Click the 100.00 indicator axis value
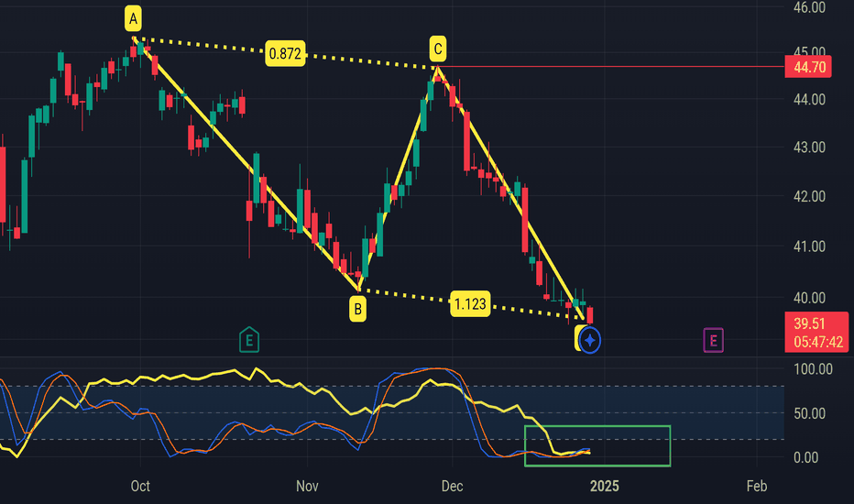 coord(813,369)
